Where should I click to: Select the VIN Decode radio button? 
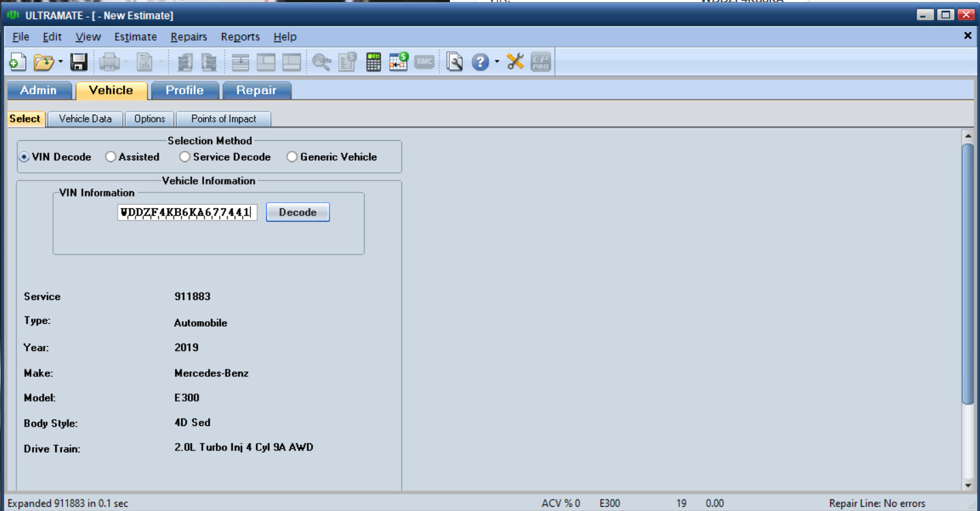coord(24,156)
